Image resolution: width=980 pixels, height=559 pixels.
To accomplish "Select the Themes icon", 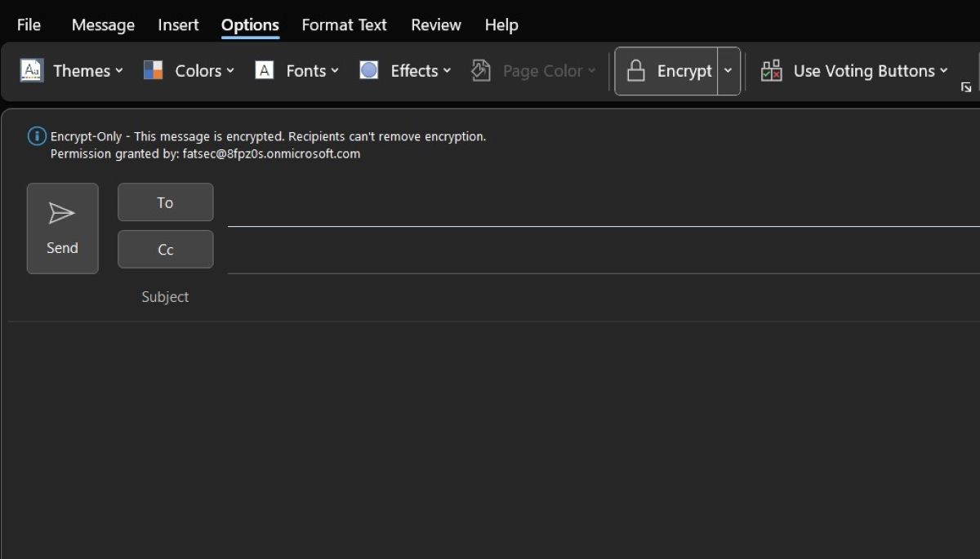I will [31, 71].
